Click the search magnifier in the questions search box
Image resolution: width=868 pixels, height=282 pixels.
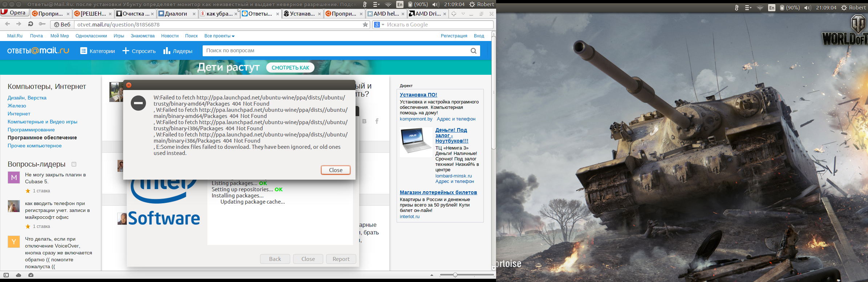[473, 51]
